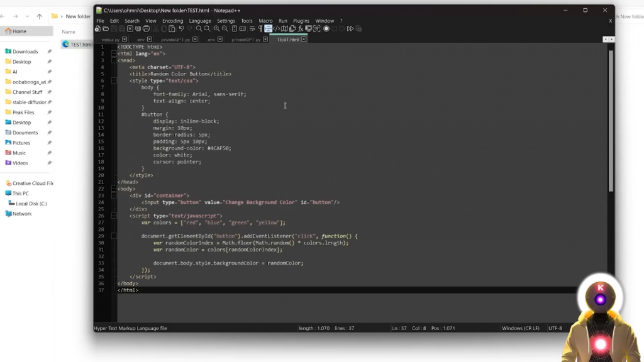Screen dimensions: 644x362
Task: Undo last edit with toolbar Undo arrow
Action: [181, 29]
